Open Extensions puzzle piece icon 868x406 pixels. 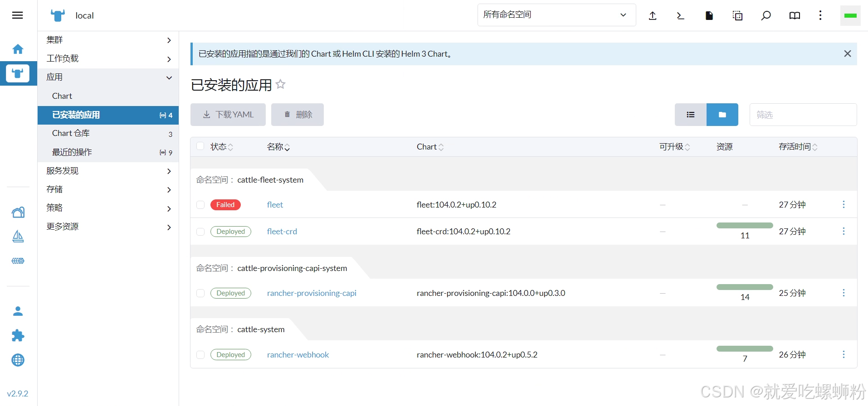click(x=18, y=336)
